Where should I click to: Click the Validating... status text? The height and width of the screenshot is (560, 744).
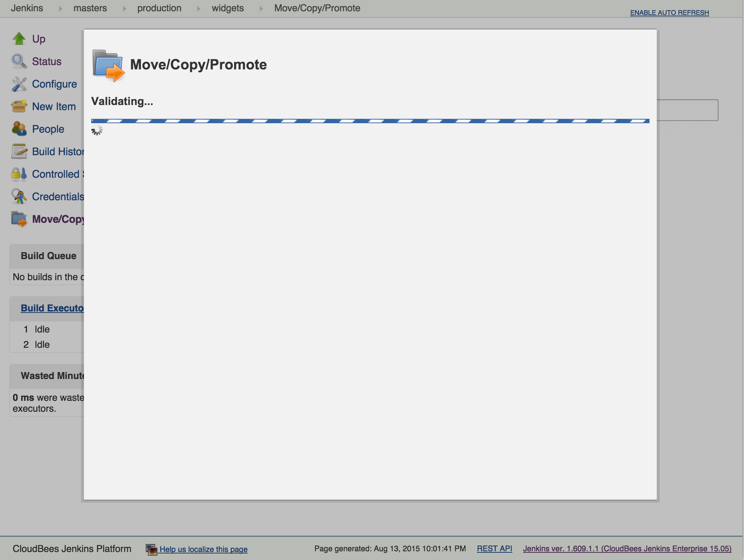click(122, 101)
